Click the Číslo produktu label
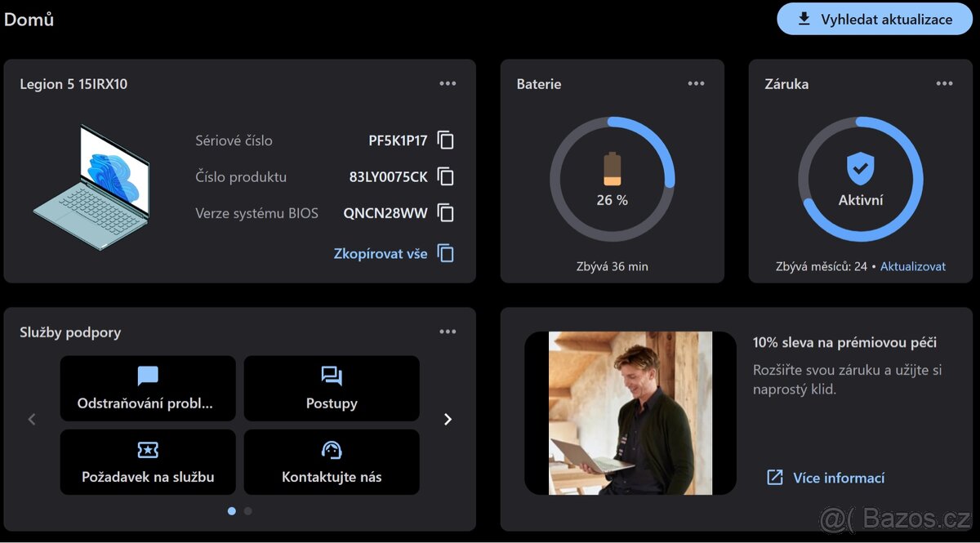Image resolution: width=980 pixels, height=543 pixels. pos(241,176)
